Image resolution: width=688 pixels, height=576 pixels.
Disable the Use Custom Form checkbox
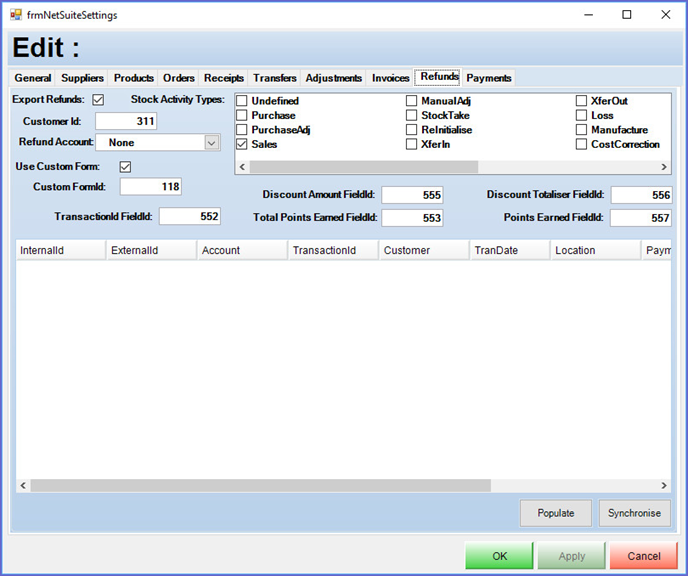click(125, 167)
